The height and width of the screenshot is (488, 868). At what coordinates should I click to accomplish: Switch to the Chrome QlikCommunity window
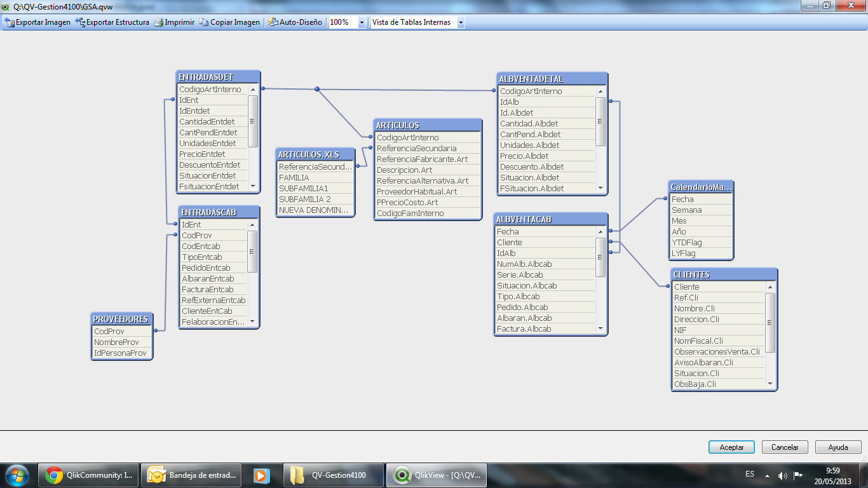[88, 475]
